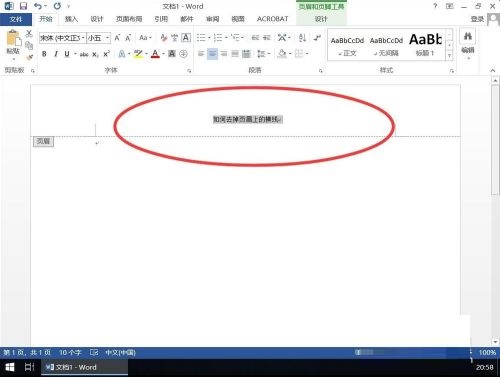Switch to the 引用 References tab

point(161,19)
